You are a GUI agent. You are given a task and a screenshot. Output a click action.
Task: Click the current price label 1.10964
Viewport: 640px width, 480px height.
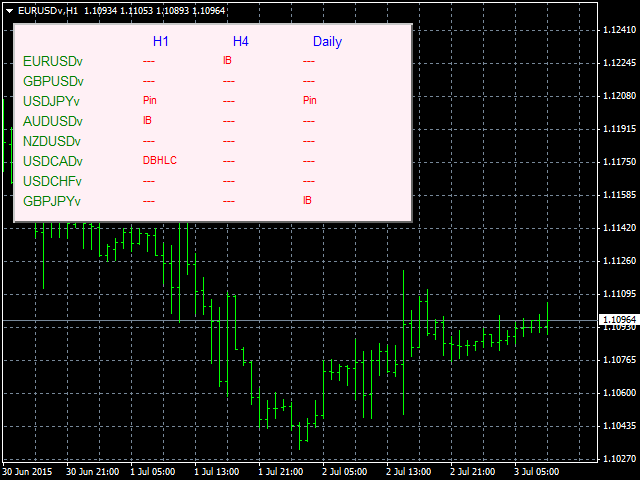[619, 319]
